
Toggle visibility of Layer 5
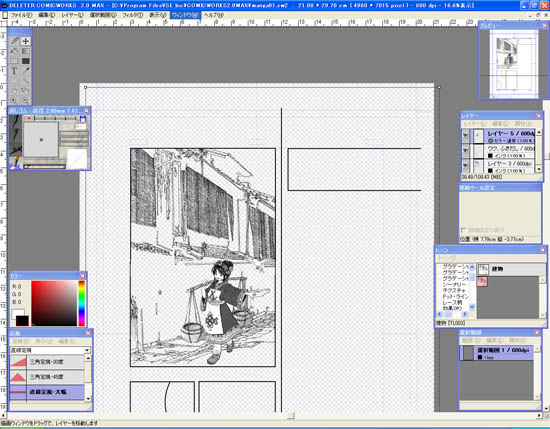point(465,136)
